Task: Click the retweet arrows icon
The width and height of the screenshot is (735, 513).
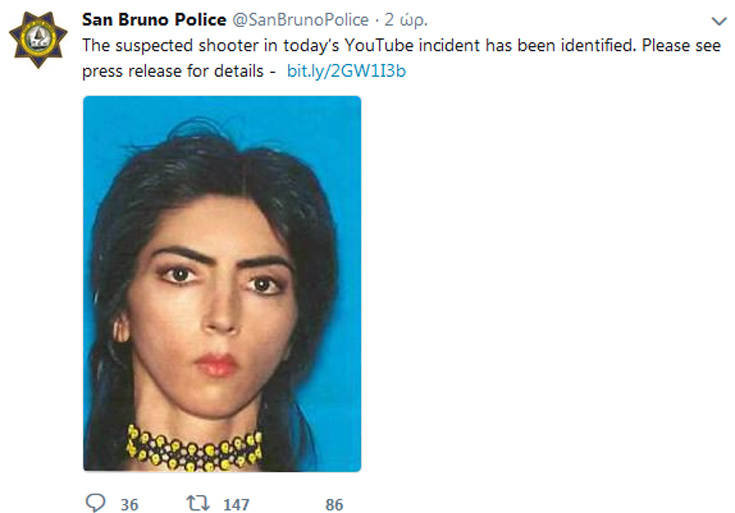Action: tap(199, 504)
